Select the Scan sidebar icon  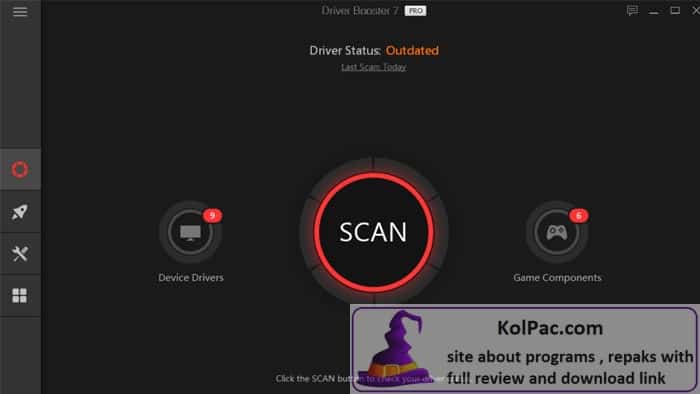pos(20,170)
